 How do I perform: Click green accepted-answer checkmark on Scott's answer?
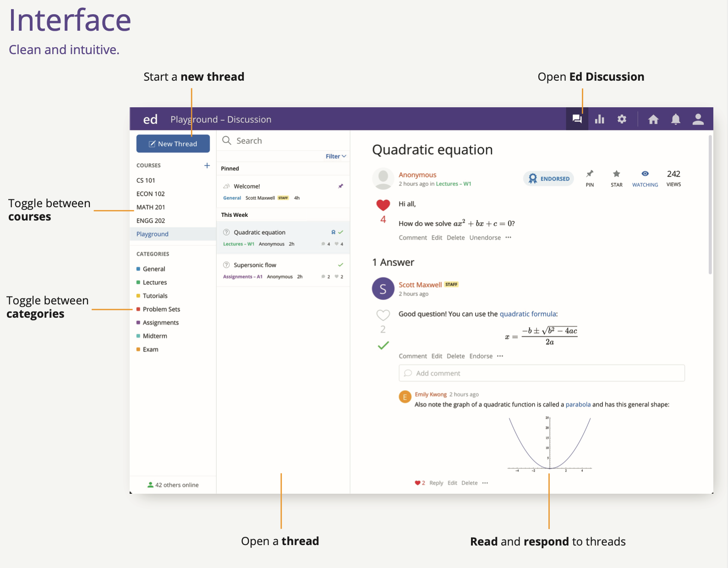coord(383,345)
